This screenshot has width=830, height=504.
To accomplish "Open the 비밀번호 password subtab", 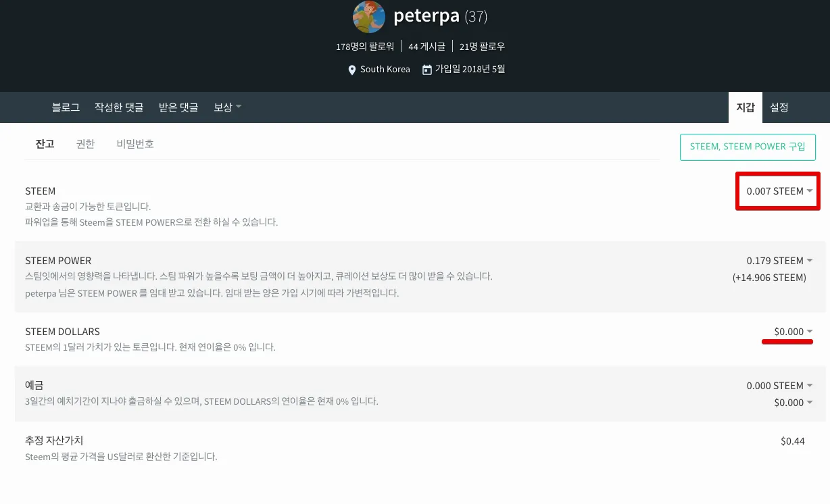I will [135, 144].
